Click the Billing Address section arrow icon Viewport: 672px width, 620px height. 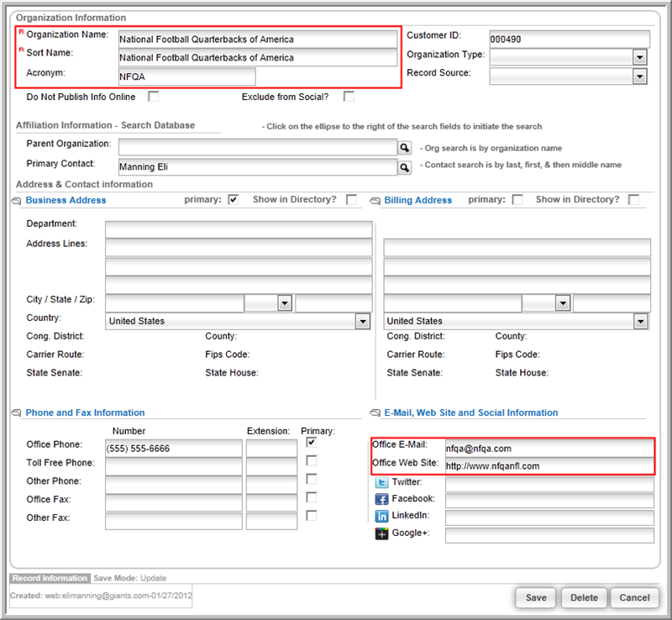pos(375,201)
